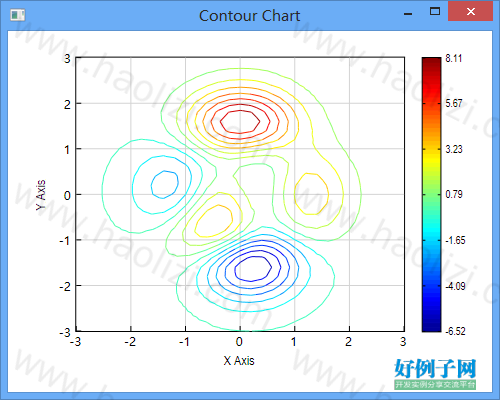Close the Contour Chart window

click(471, 12)
